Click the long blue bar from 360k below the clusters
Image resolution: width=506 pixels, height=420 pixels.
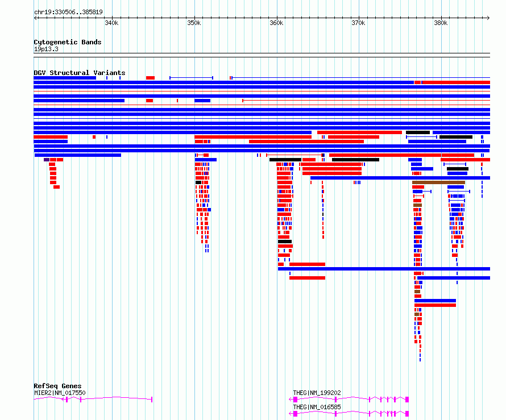(384, 269)
